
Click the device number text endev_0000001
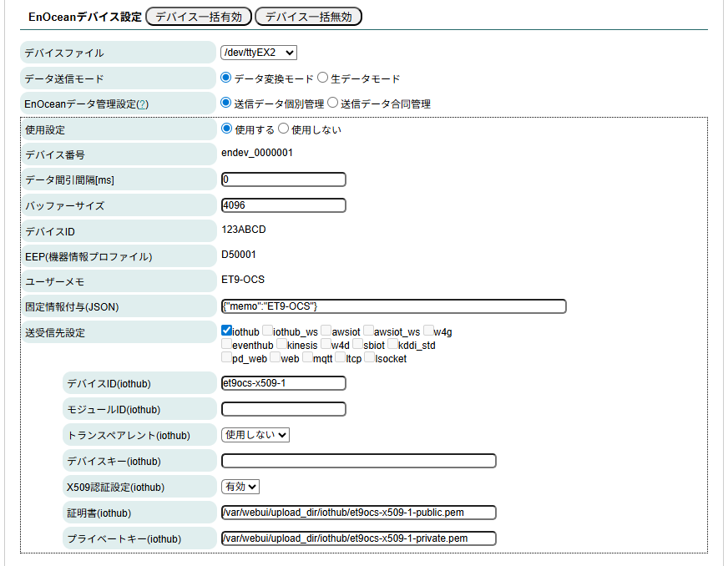[x=257, y=153]
